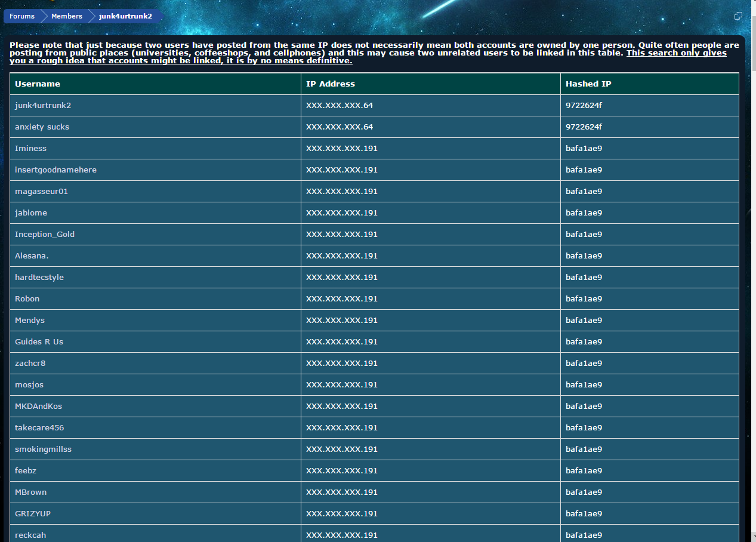This screenshot has width=756, height=542.
Task: Click username Robon
Action: [27, 299]
